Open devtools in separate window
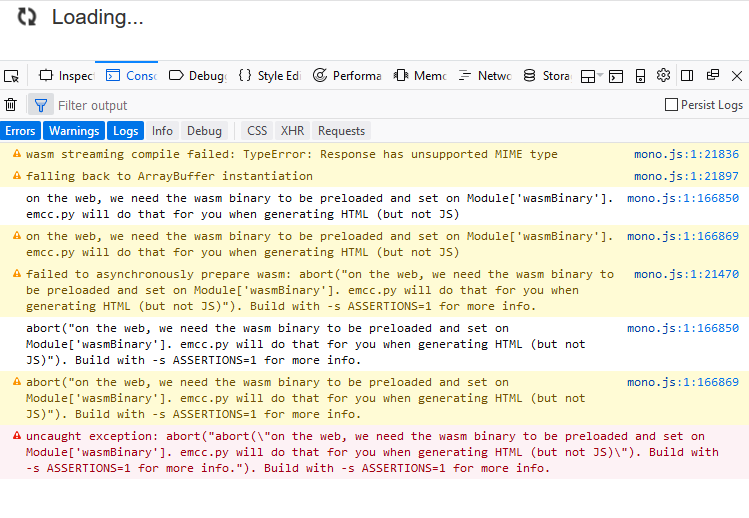Image resolution: width=749 pixels, height=518 pixels. [713, 76]
